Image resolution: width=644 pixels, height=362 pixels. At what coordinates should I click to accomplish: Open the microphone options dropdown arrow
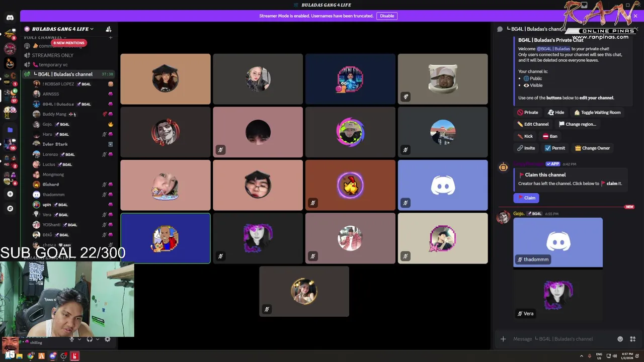click(79, 339)
